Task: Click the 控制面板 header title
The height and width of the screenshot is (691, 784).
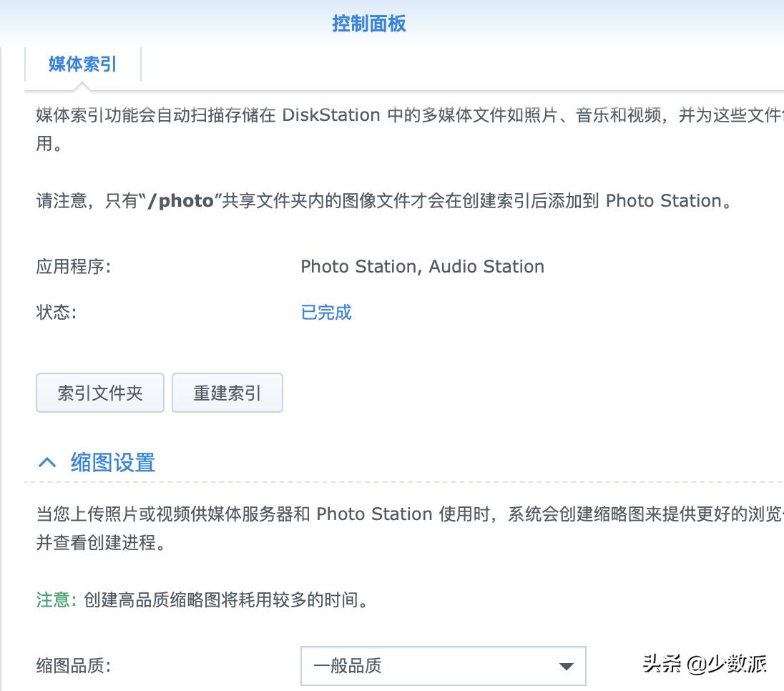Action: pyautogui.click(x=368, y=24)
